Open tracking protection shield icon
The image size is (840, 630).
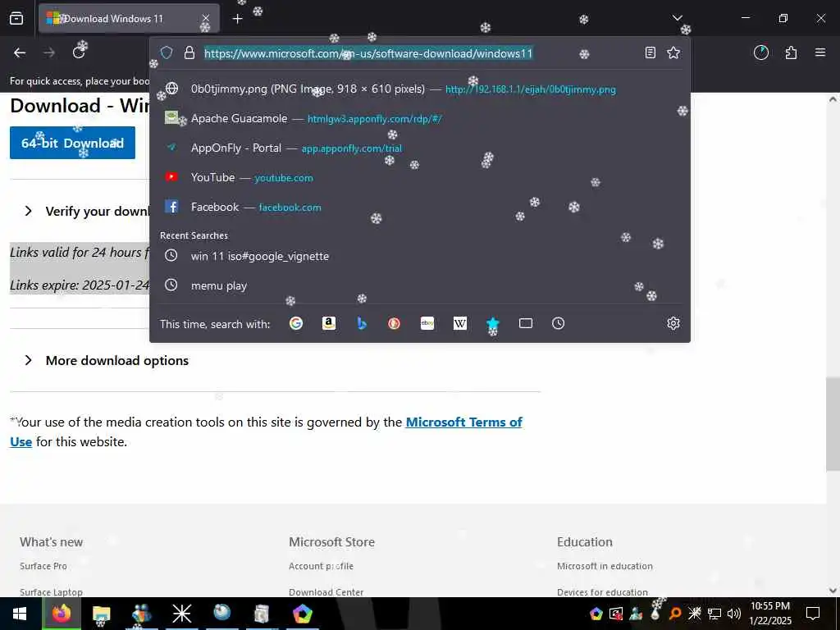(167, 52)
